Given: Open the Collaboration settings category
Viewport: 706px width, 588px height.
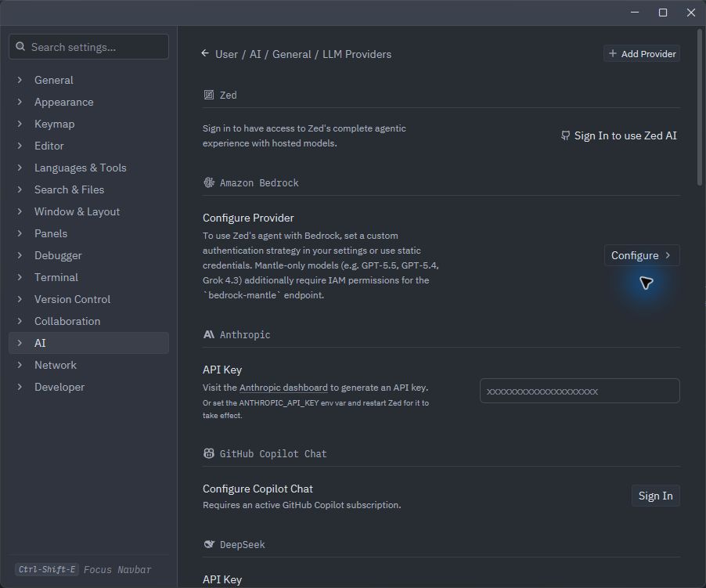Looking at the screenshot, I should 88,321.
